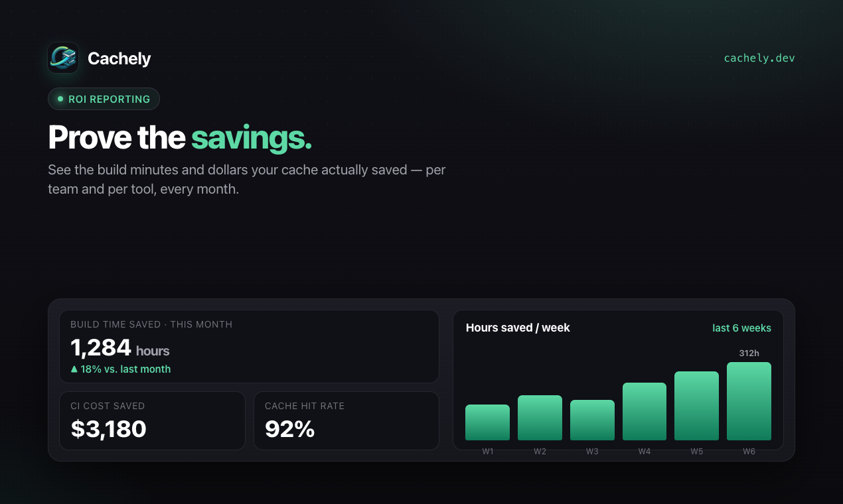Click the green dot in ROI badge
This screenshot has height=504, width=843.
click(60, 99)
